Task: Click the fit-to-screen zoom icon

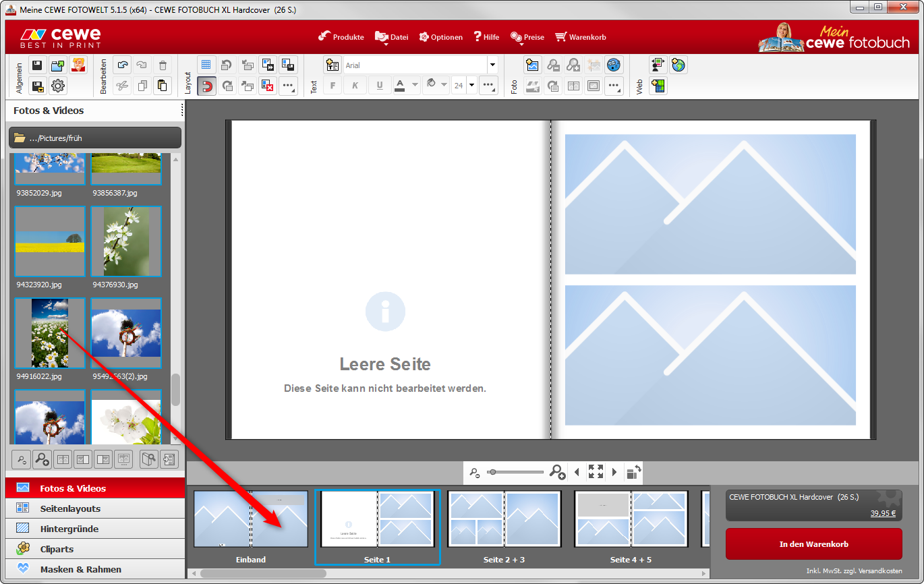Action: point(596,472)
